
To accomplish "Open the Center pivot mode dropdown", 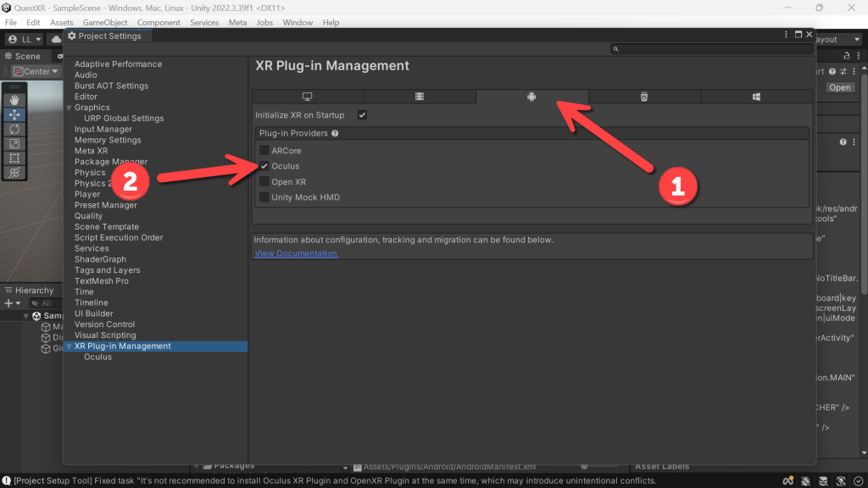I will pyautogui.click(x=36, y=71).
